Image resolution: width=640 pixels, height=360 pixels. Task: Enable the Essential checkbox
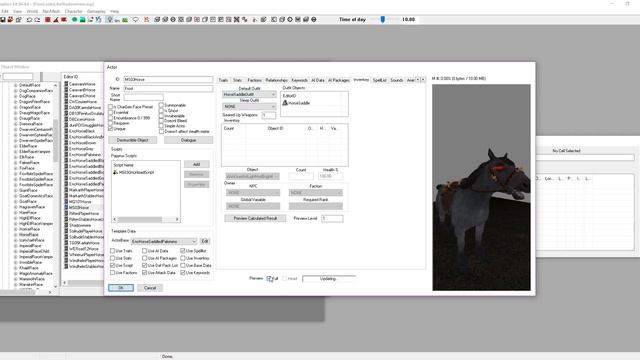click(x=111, y=112)
